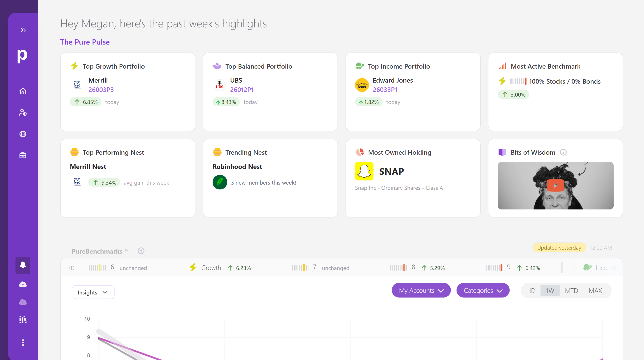Viewport: 644px width, 360px height.
Task: Open the three-dot menu at sidebar bottom
Action: [x=23, y=342]
